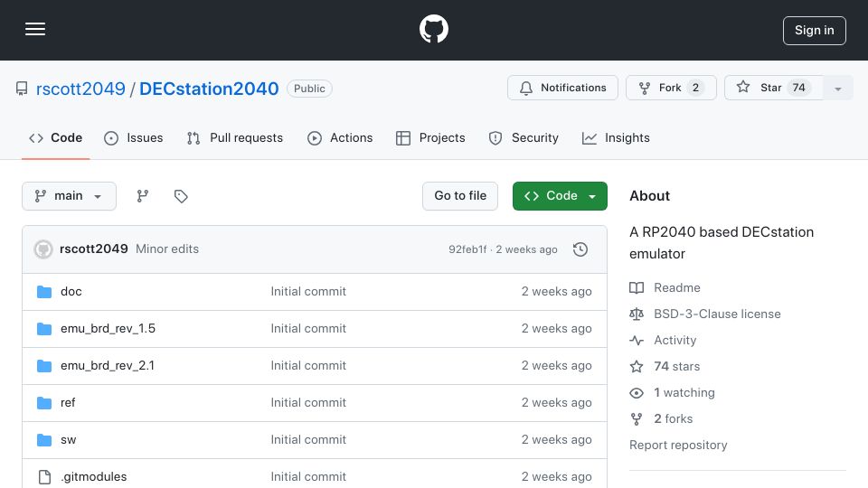868x488 pixels.
Task: Open Initial commit message in doc row
Action: tap(308, 292)
